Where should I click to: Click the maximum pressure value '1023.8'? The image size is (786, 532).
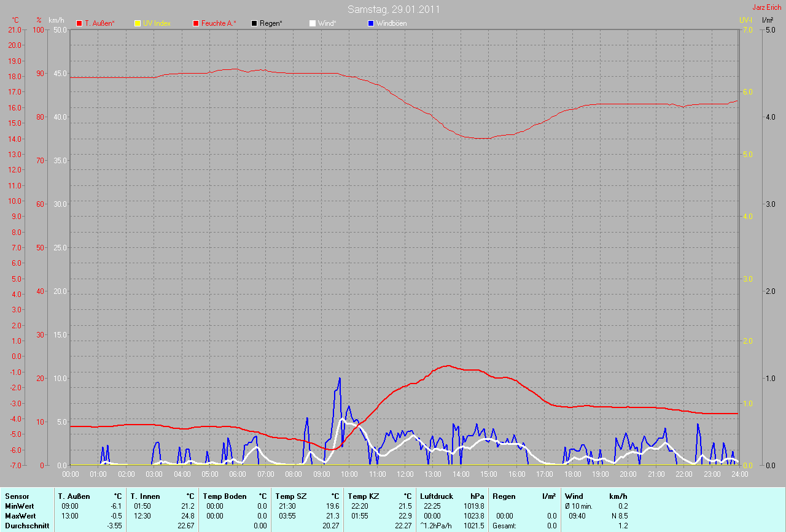pos(473,516)
